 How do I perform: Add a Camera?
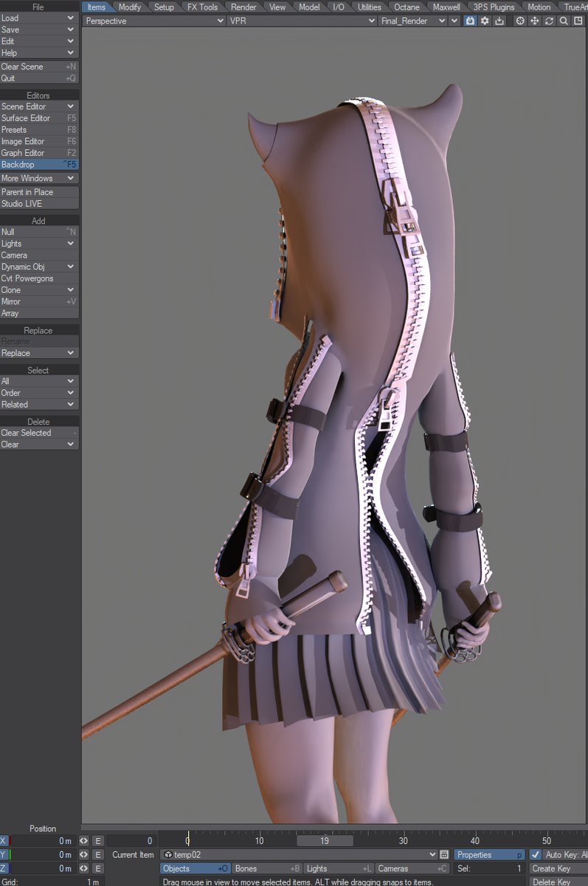tap(39, 255)
